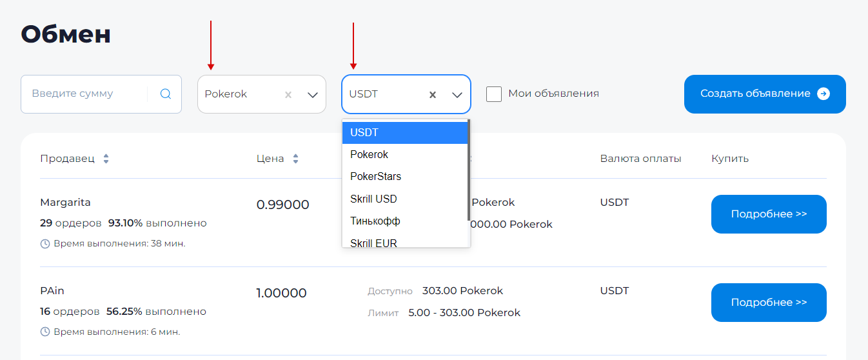Click the arrow icon in 'Создать объявление' button

pyautogui.click(x=824, y=94)
